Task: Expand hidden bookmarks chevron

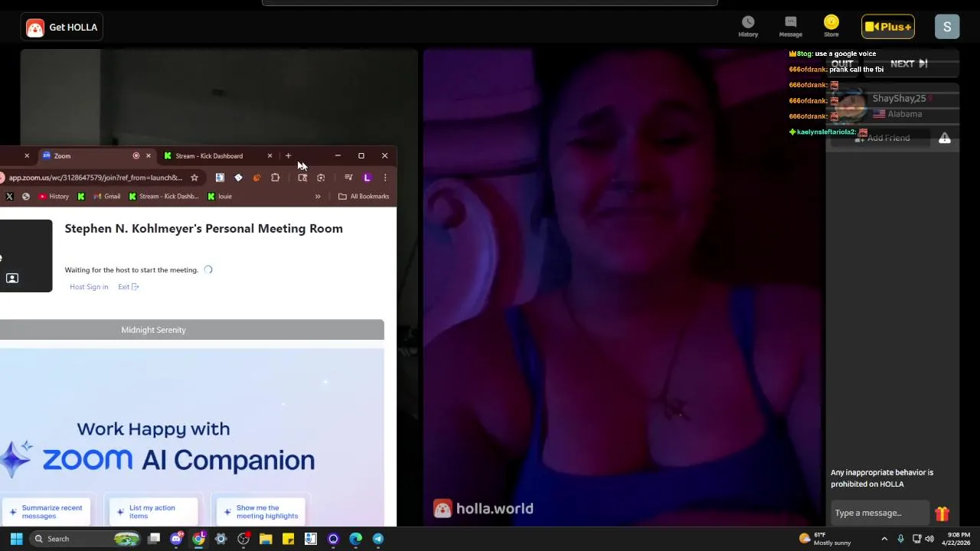Action: tap(318, 197)
